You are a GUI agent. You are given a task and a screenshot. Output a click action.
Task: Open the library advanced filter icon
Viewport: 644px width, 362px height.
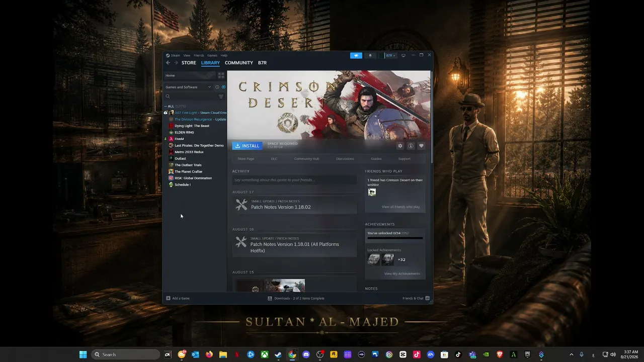coord(221,96)
